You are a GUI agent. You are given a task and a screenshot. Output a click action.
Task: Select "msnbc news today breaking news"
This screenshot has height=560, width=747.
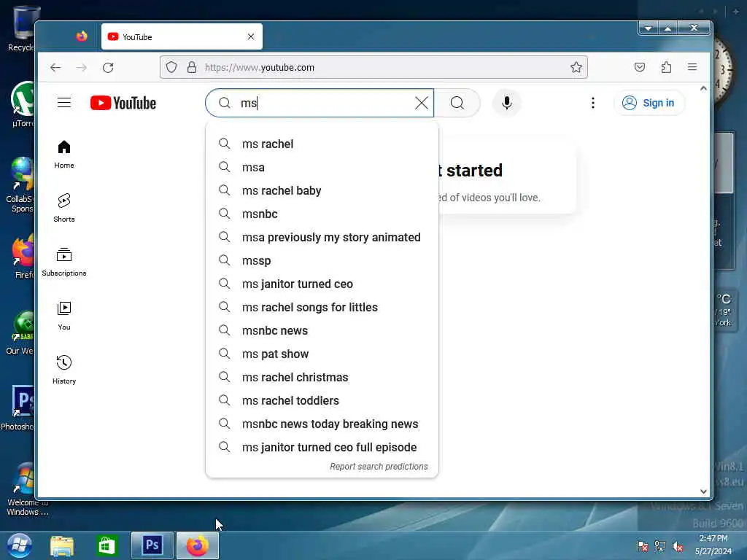322,424
